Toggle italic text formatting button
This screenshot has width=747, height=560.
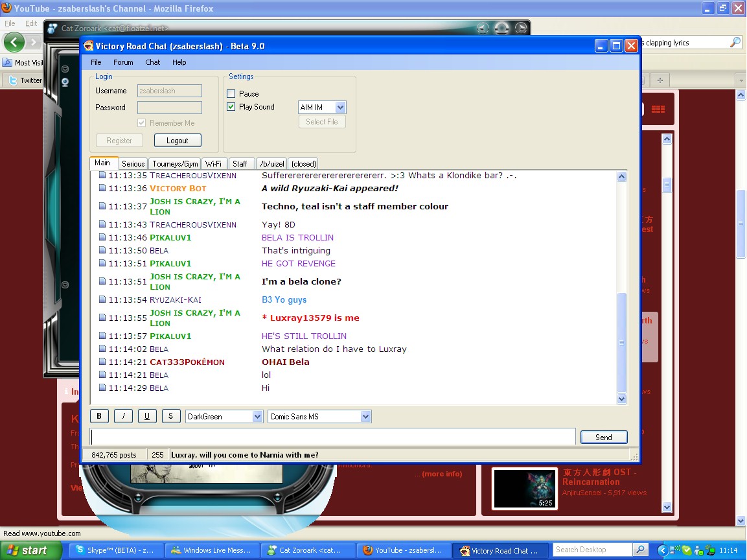(123, 416)
